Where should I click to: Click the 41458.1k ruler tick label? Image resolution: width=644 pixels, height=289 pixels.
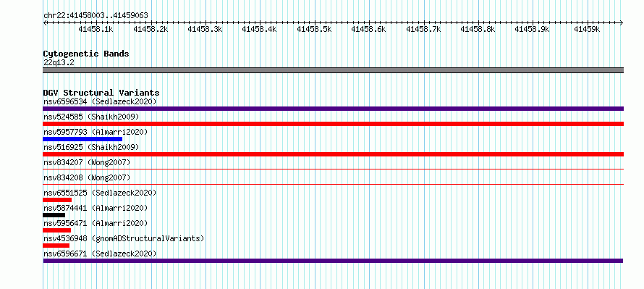pyautogui.click(x=96, y=29)
